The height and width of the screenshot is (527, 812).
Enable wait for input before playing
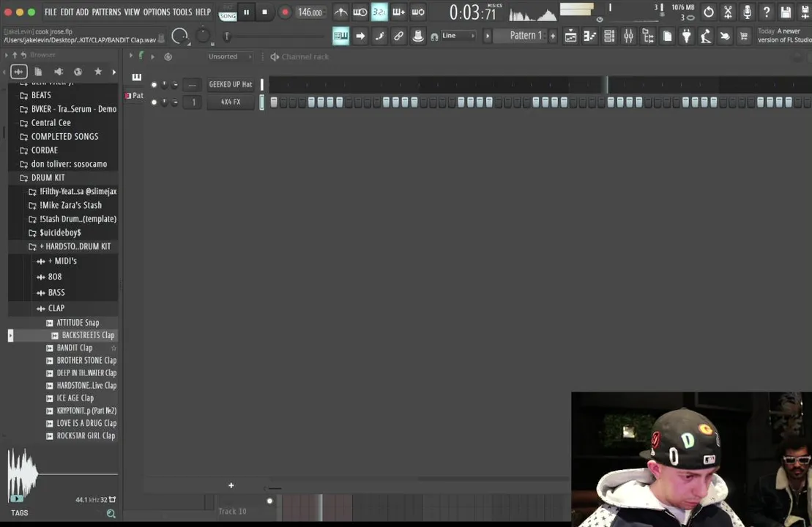pos(360,12)
